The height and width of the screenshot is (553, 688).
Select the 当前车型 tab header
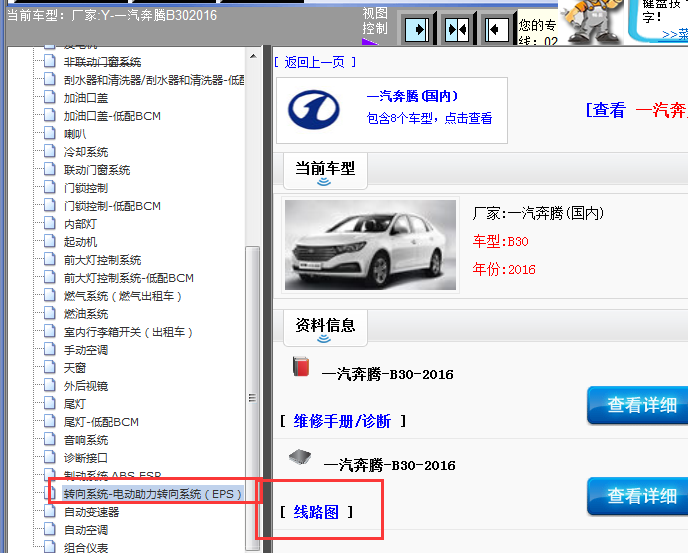coord(325,170)
